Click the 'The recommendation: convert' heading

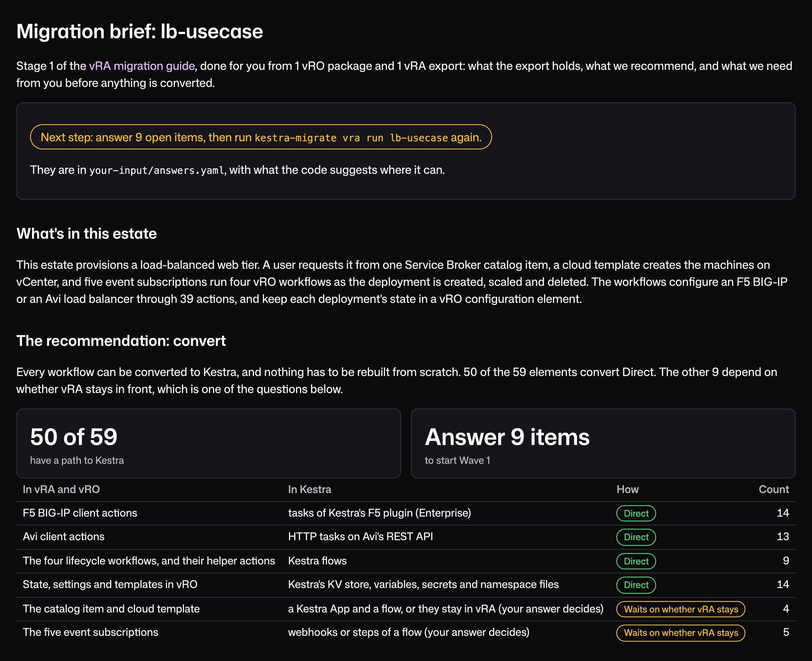pos(121,341)
